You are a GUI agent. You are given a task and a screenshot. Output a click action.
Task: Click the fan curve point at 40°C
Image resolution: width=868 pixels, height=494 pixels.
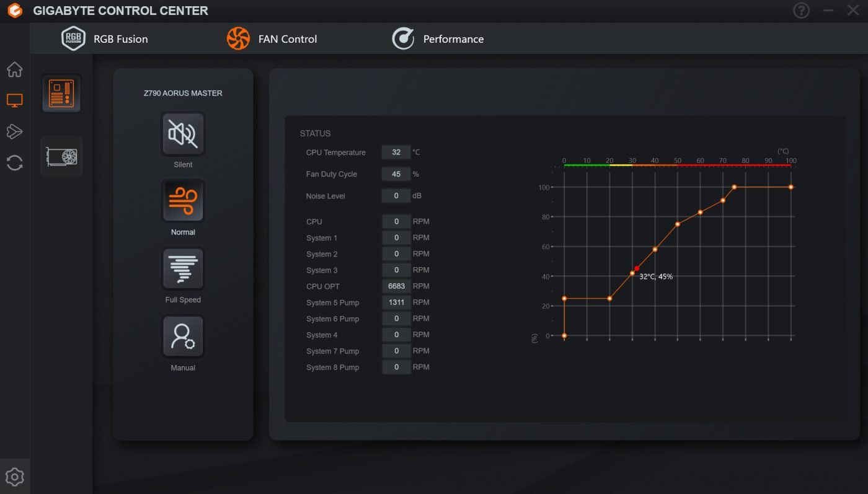pyautogui.click(x=655, y=249)
